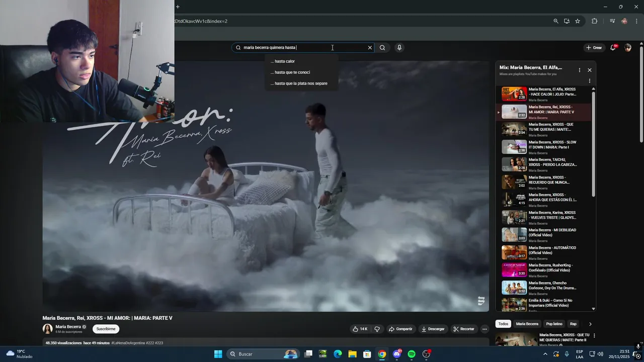Play 'QUE TU ME QUIERAS | MAITE' in Mix
The height and width of the screenshot is (362, 644).
tap(543, 129)
